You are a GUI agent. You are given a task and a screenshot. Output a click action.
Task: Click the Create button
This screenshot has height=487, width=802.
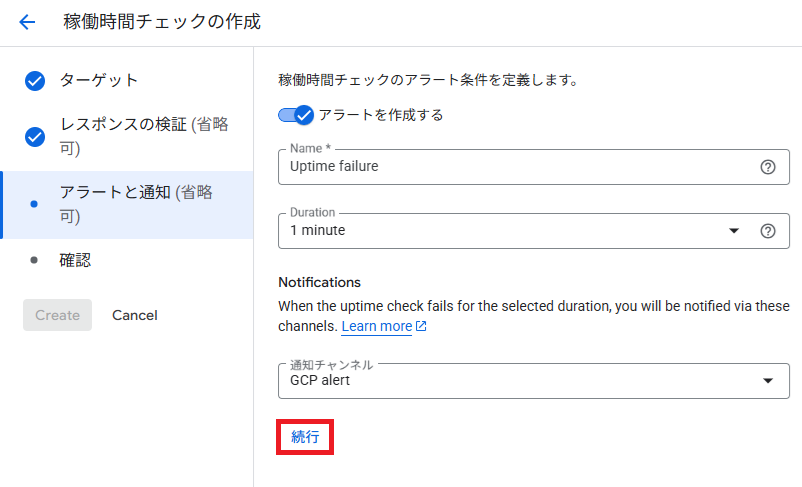pyautogui.click(x=57, y=315)
